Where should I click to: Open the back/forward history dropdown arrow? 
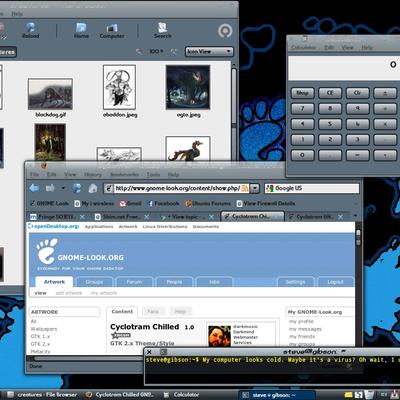pos(63,188)
